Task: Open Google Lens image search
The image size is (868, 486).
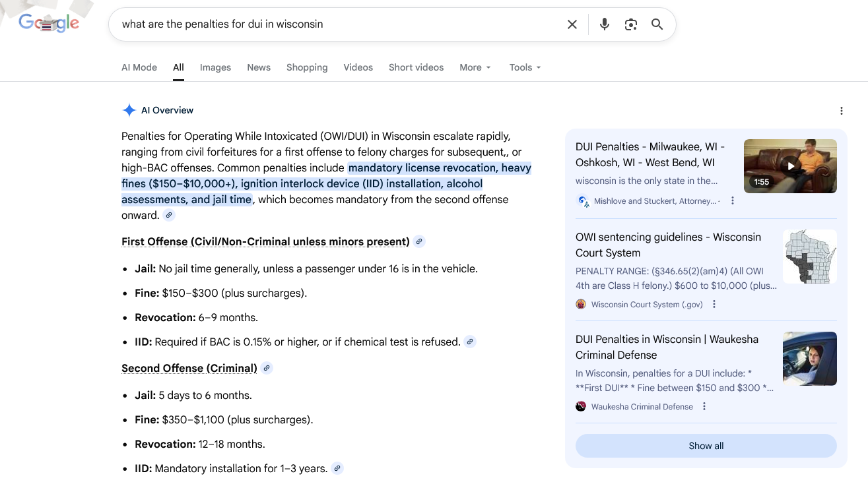Action: (630, 24)
